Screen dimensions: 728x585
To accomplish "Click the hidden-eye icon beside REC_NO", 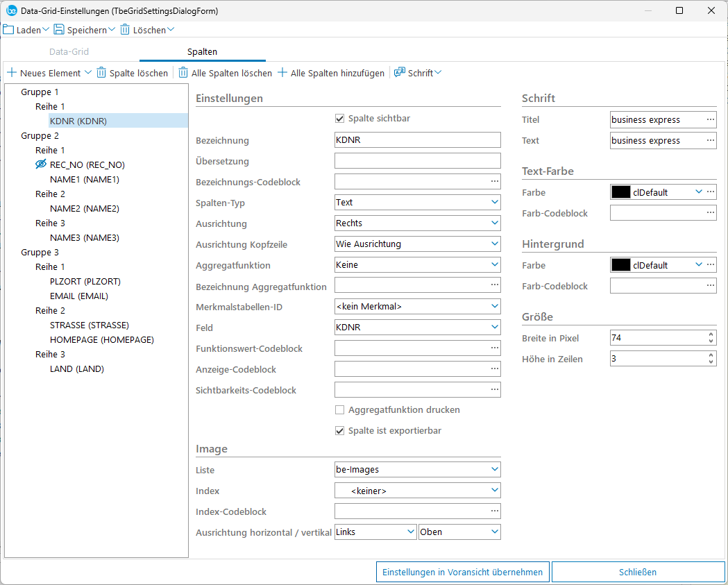I will [41, 165].
